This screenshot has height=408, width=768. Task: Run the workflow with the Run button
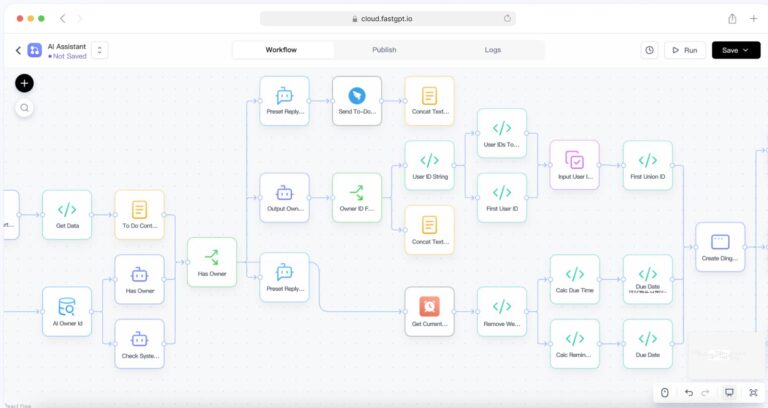685,50
